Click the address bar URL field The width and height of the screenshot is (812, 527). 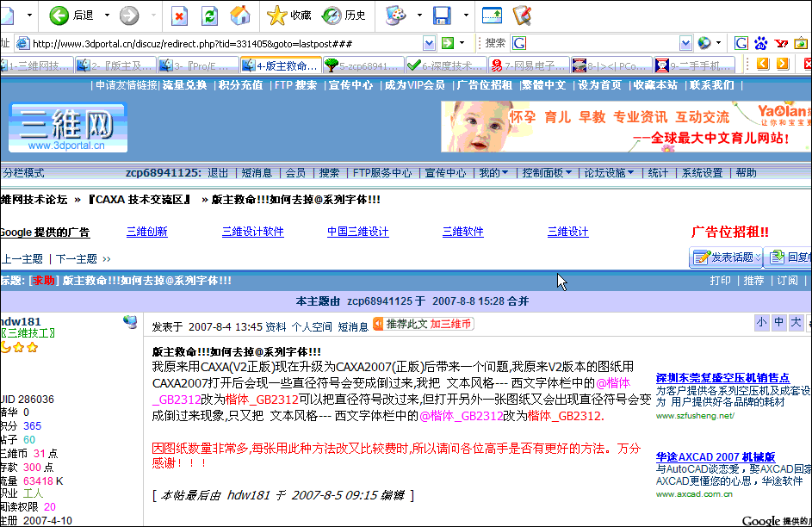click(x=226, y=43)
